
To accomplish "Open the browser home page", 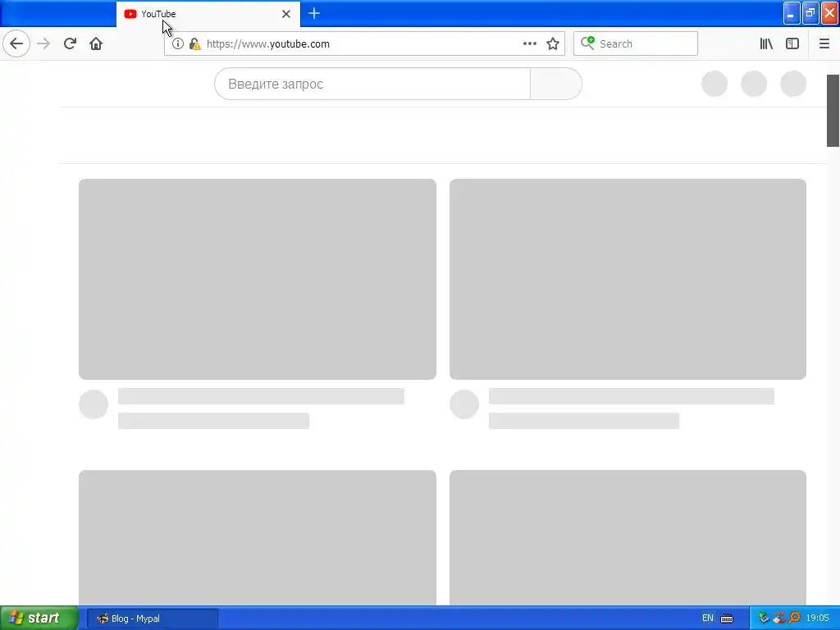I will click(x=96, y=43).
